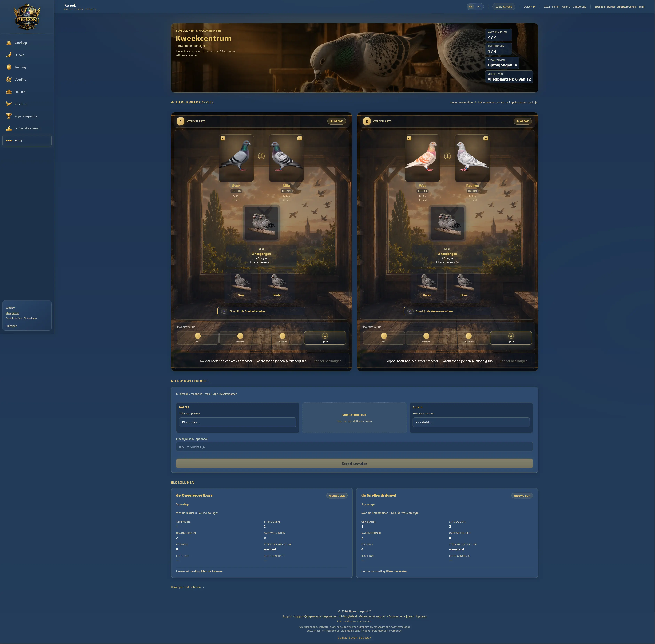655x644 pixels.
Task: Click the pairing symbol between Sven and Mila
Action: click(x=261, y=156)
